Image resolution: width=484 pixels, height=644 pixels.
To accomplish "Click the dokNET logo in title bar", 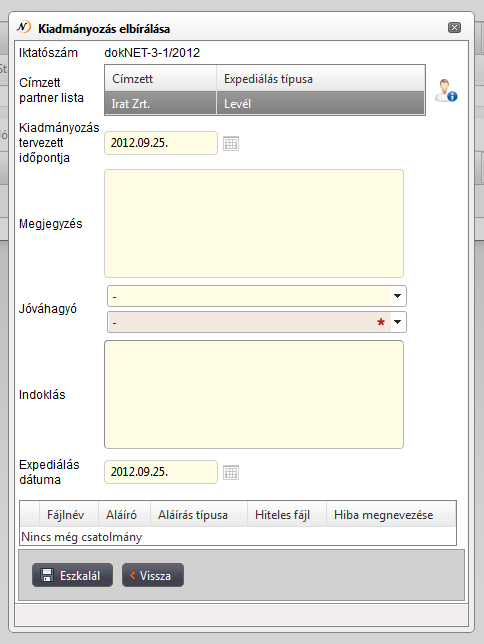I will pos(24,27).
